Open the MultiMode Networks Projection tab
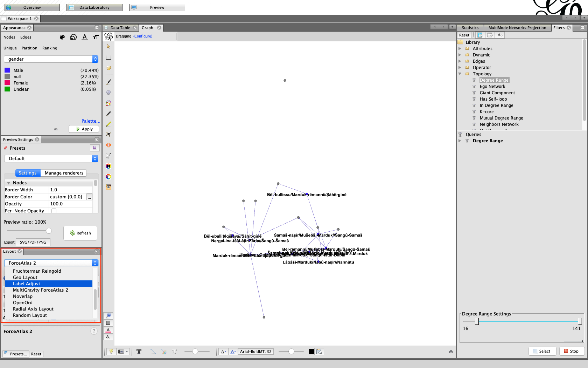Viewport: 588px width, 368px height. click(x=517, y=28)
